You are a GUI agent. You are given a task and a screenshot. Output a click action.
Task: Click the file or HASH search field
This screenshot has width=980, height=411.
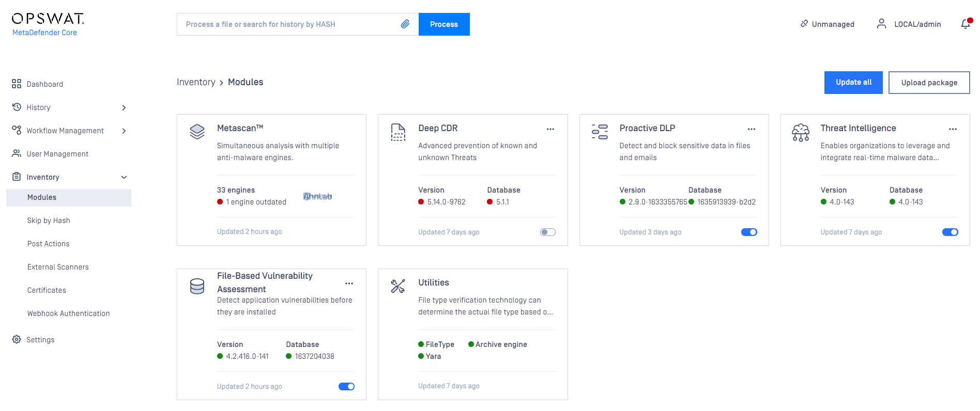coord(298,24)
